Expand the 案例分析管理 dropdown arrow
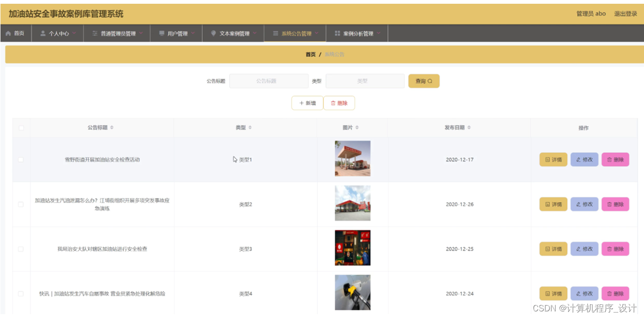Screen dimensions: 644x317 pos(379,33)
